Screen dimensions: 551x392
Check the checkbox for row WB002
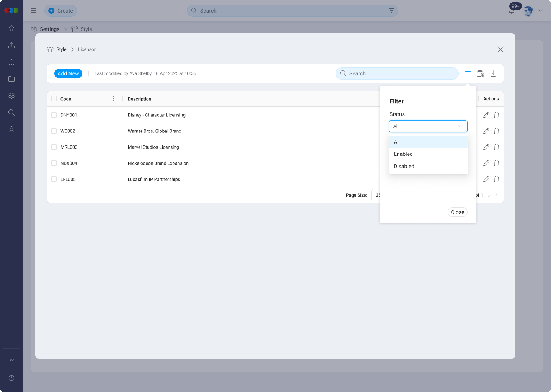(x=54, y=131)
